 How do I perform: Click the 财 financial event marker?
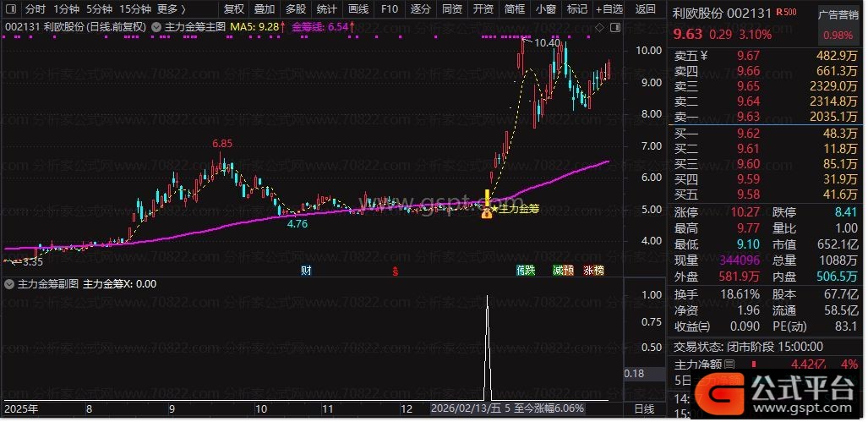pyautogui.click(x=306, y=271)
